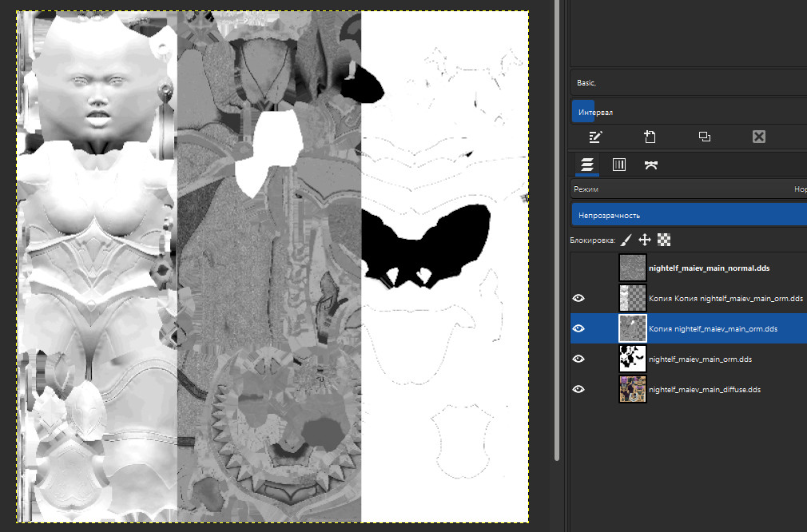Image resolution: width=807 pixels, height=532 pixels.
Task: Select layer name Копия nightelf_maiev_main_orm.dds
Action: (713, 329)
